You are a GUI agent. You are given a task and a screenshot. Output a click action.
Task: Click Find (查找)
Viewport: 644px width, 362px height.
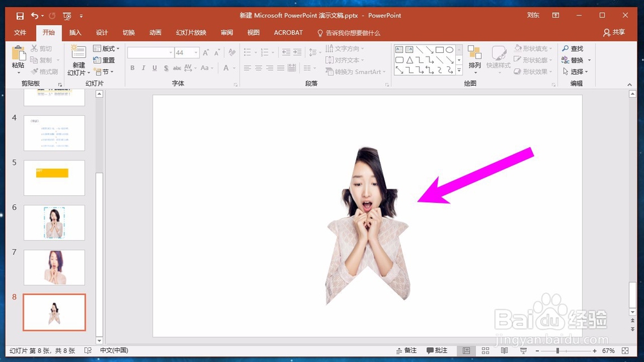(573, 48)
